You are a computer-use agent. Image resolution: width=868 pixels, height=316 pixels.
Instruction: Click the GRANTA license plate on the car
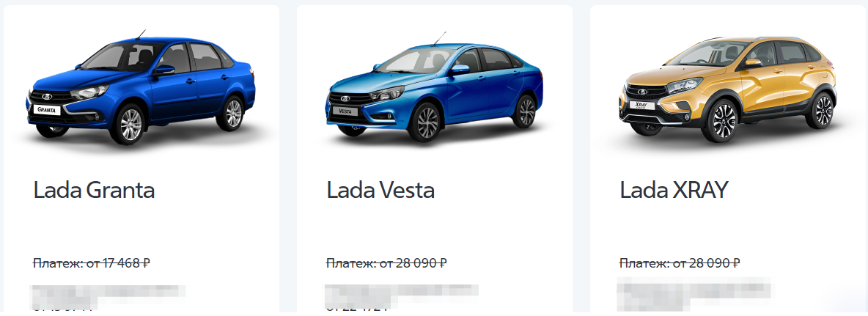click(47, 109)
